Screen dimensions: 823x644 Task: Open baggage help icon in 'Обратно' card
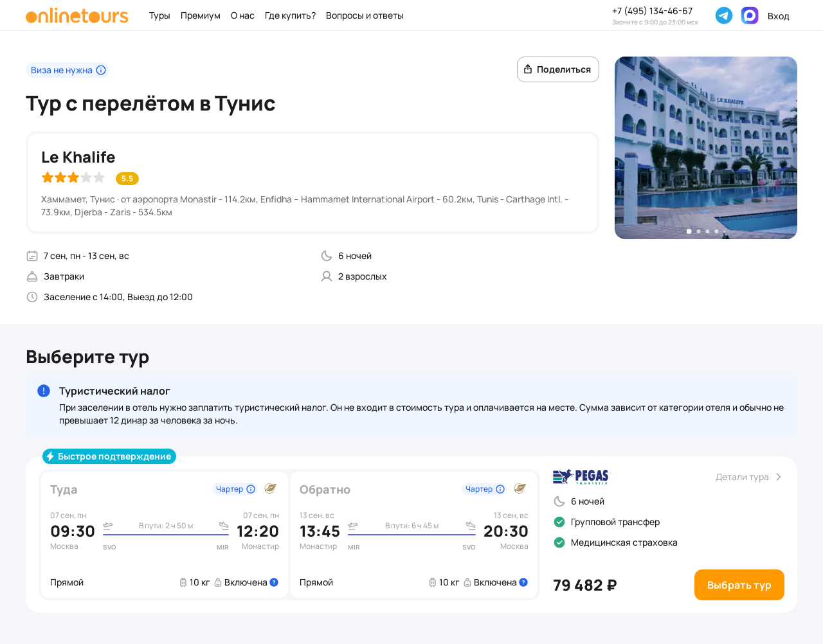523,582
